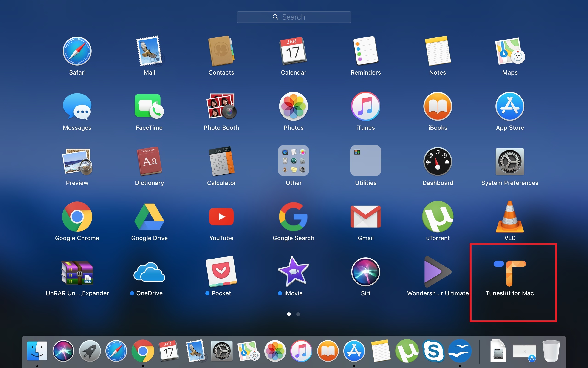Launch Siri from Launchpad grid
588x368 pixels.
pos(365,272)
